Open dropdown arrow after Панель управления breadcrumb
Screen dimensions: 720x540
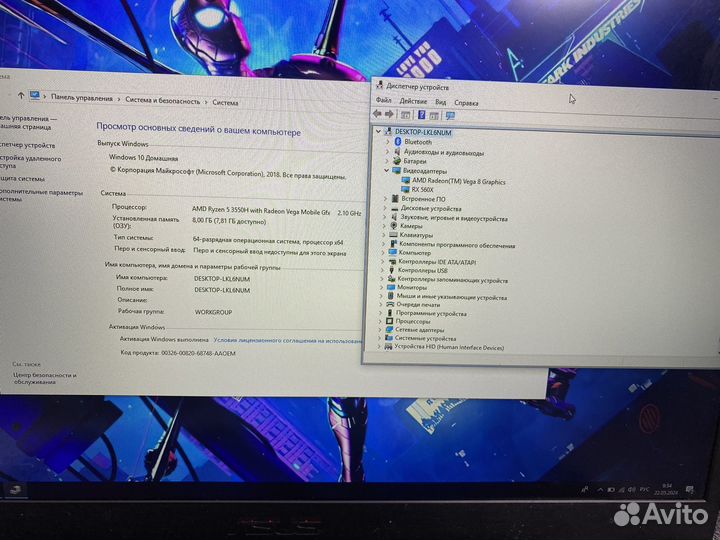coord(119,99)
